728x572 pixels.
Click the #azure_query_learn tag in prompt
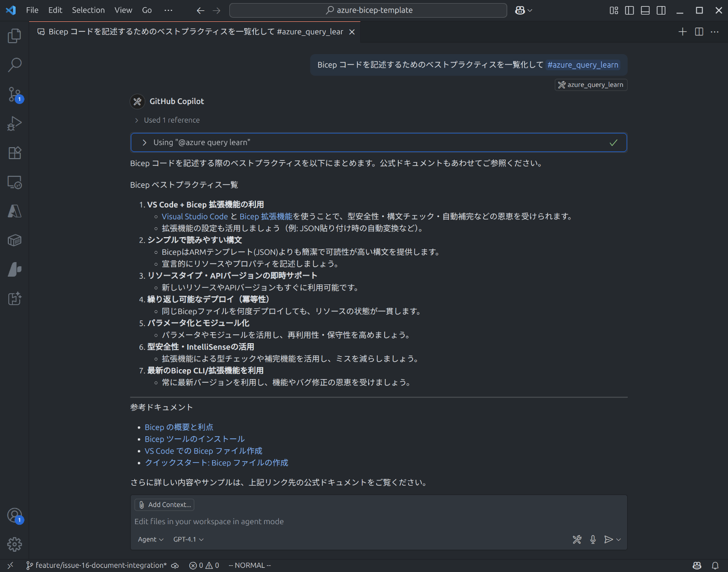[583, 65]
